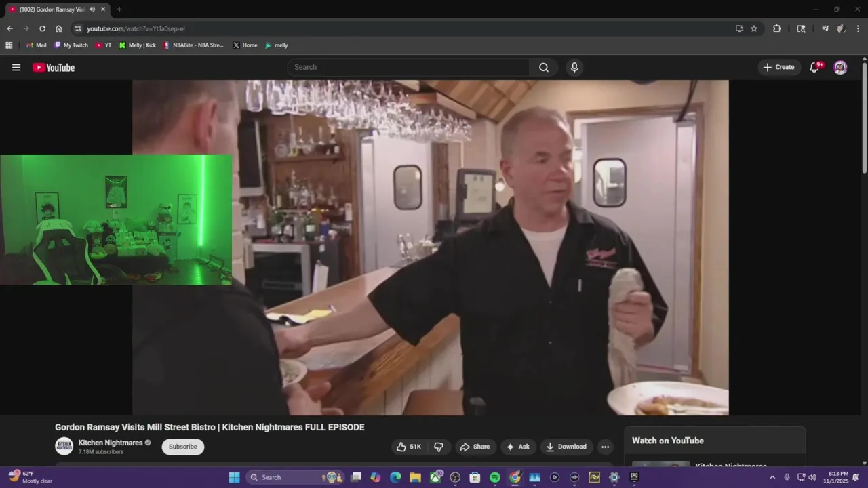Open a new browser tab
Screen dimensions: 868x488
pos(119,9)
